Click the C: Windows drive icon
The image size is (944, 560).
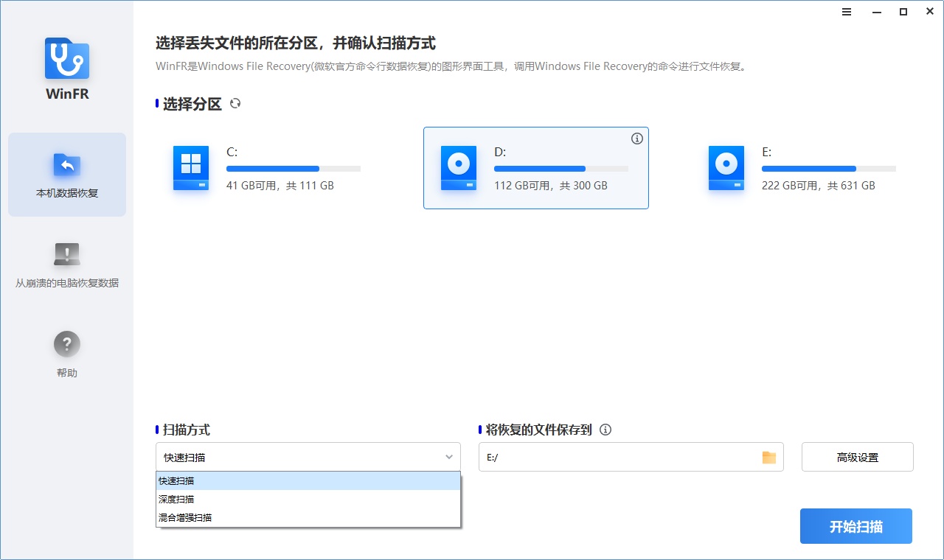click(x=191, y=168)
